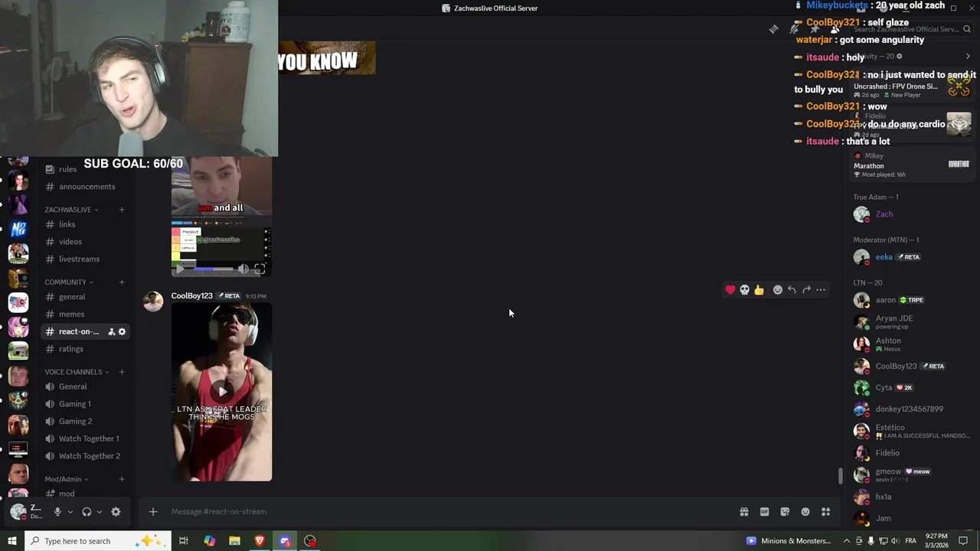Collapse the VOICE CHANNELS category
Viewport: 980px width, 551px height.
click(77, 372)
